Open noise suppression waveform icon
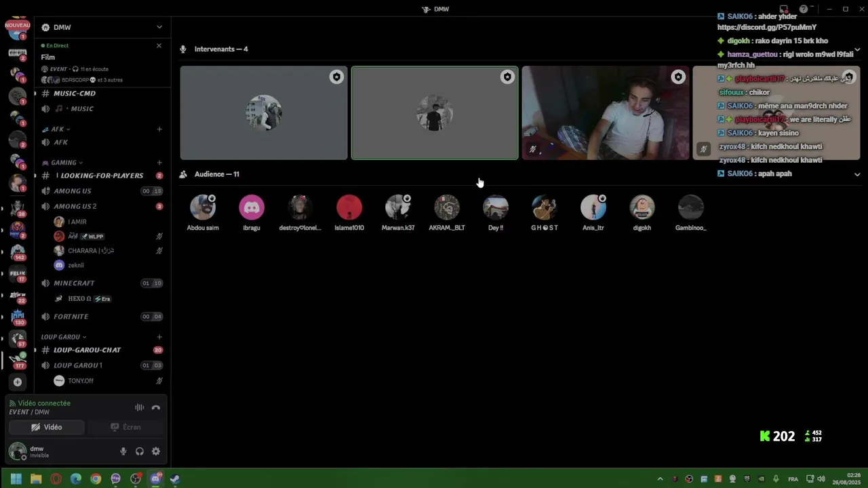This screenshot has width=868, height=488. point(139,407)
